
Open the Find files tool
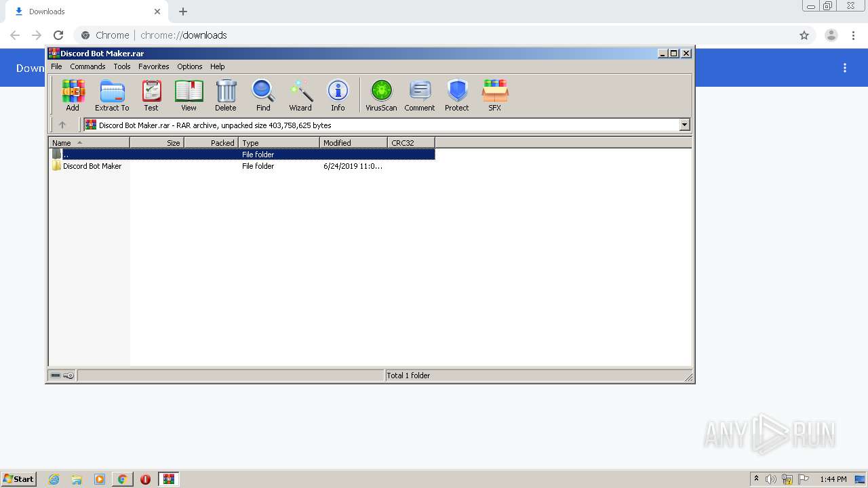point(263,95)
